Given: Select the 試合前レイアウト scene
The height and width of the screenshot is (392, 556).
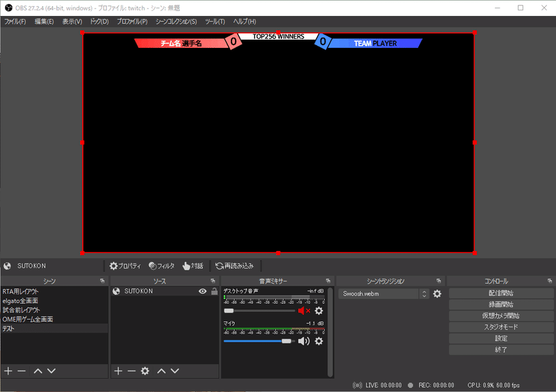Looking at the screenshot, I should [54, 310].
